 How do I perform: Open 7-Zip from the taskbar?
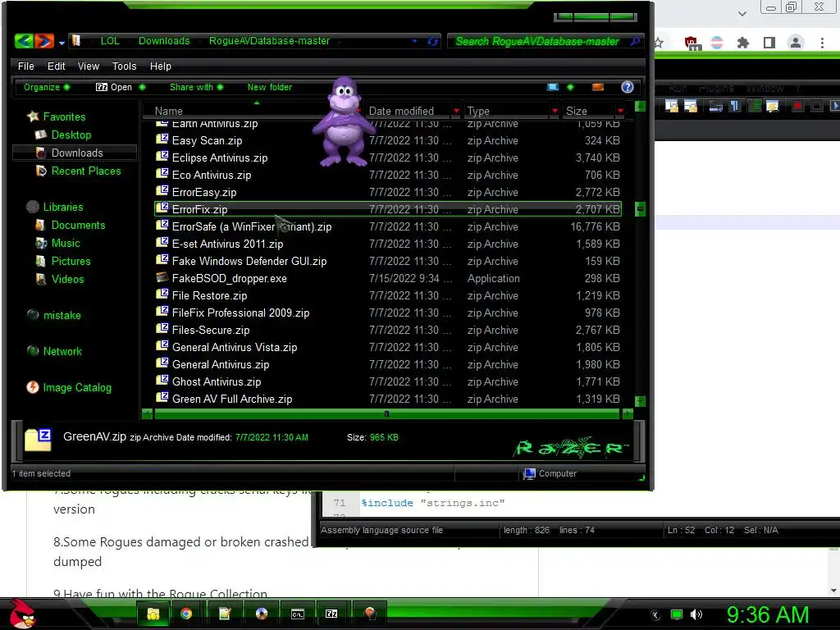(x=331, y=614)
